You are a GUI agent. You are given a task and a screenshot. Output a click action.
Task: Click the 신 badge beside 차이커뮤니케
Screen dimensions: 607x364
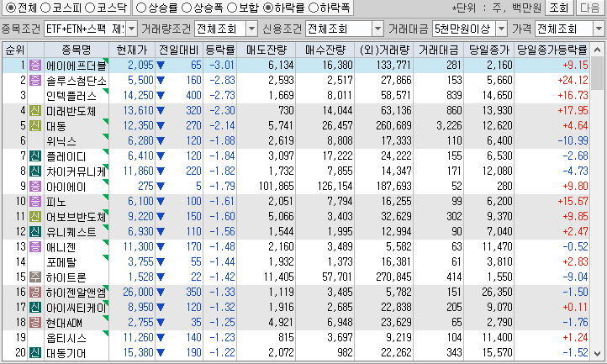point(35,171)
